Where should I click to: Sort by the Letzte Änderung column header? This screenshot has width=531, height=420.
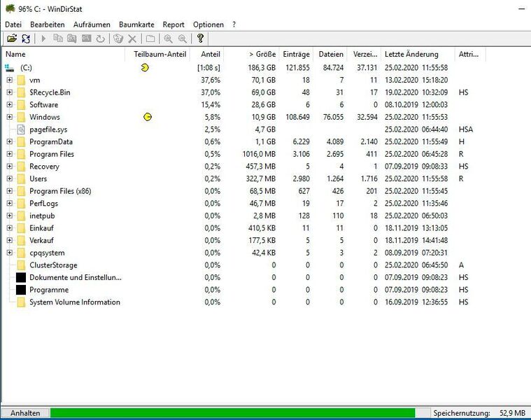418,54
